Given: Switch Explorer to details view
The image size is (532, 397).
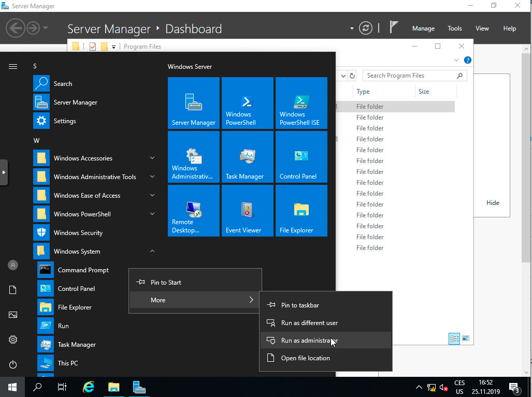Looking at the screenshot, I should (x=454, y=339).
